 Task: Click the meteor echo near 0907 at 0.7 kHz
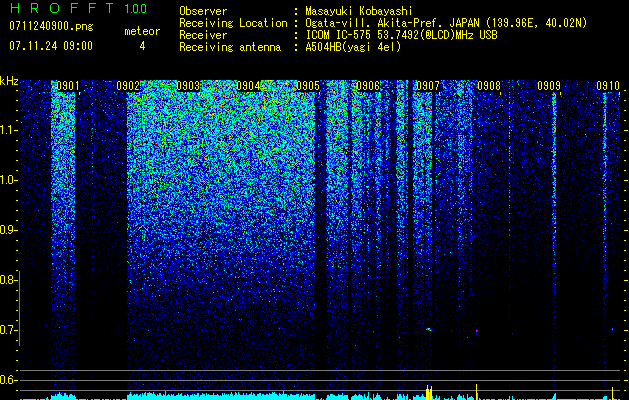[x=429, y=330]
